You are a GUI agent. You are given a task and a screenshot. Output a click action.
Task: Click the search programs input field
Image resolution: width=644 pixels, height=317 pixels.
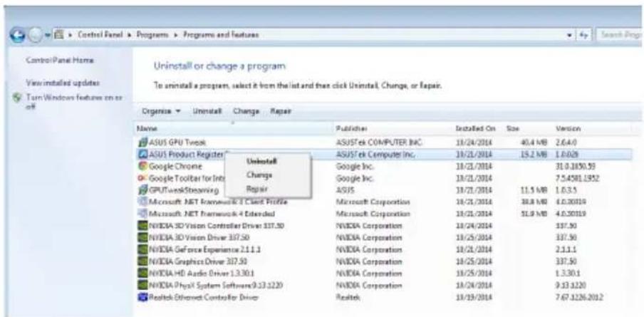620,36
